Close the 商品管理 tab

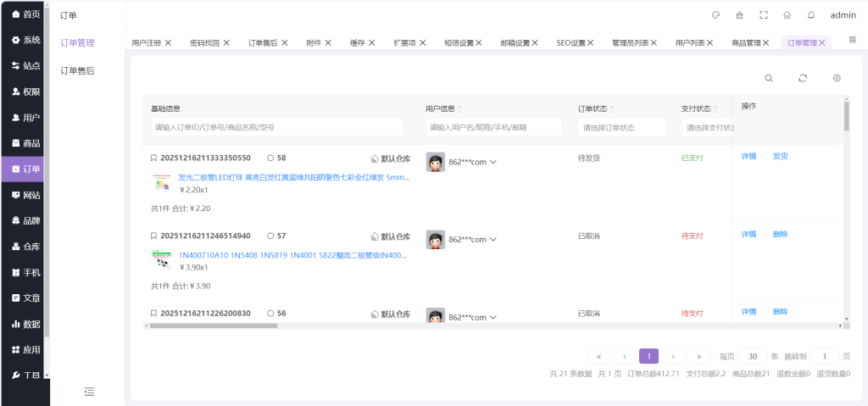point(765,42)
